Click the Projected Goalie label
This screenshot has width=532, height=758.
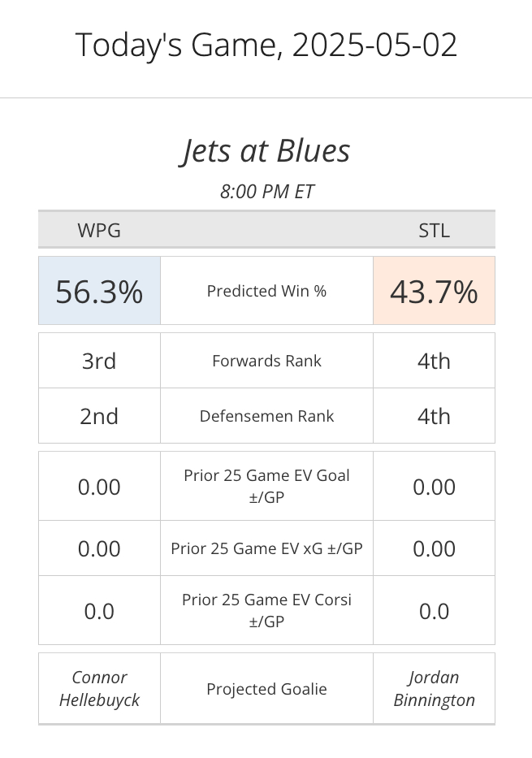266,689
